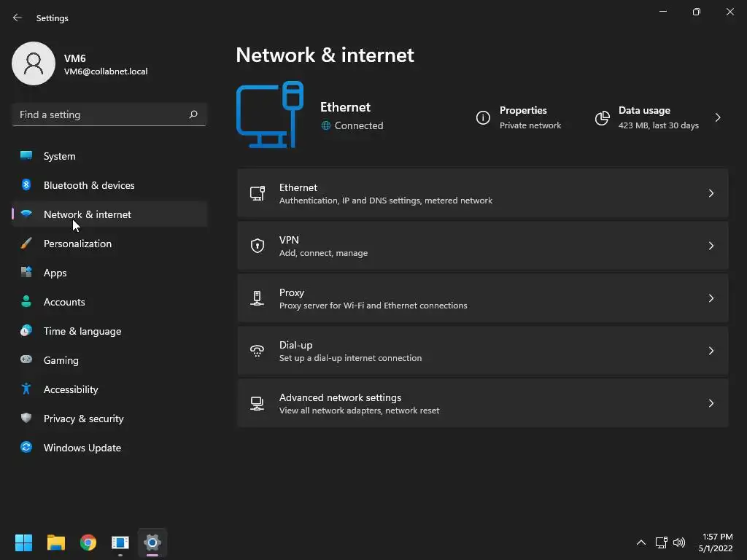
Task: Click the Proxy server icon
Action: coord(258,298)
